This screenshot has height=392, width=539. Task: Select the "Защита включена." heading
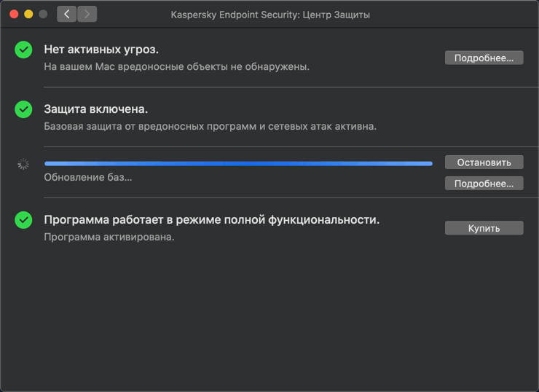[x=96, y=109]
